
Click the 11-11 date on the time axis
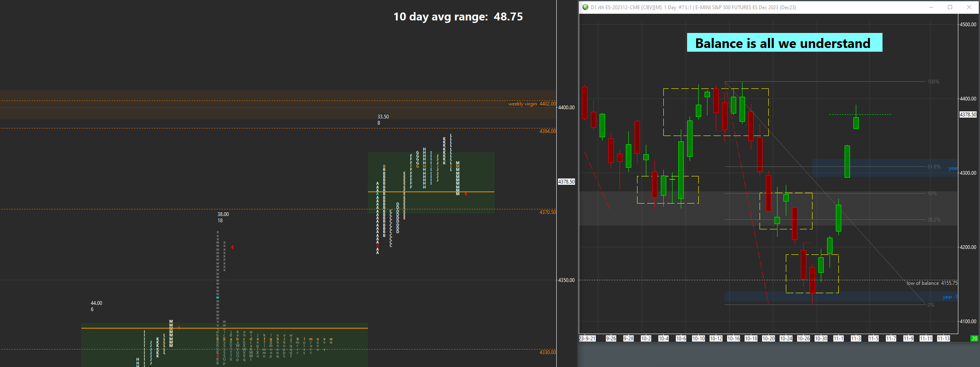coord(926,339)
